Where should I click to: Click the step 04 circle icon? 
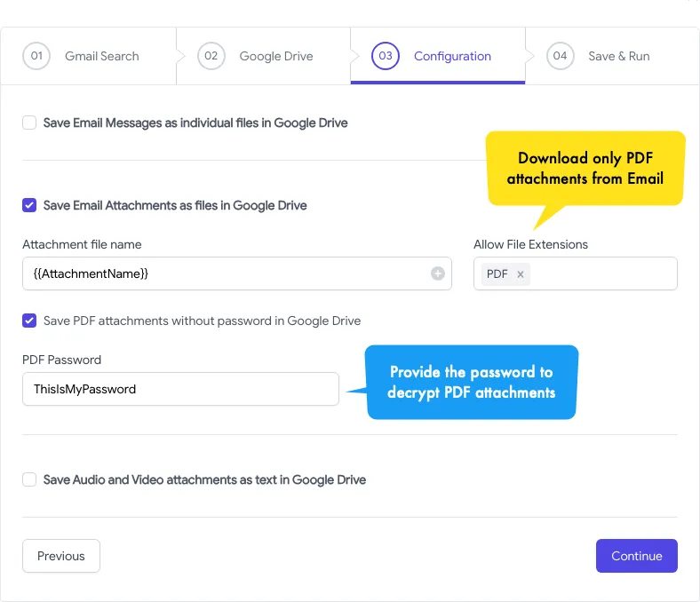click(560, 56)
